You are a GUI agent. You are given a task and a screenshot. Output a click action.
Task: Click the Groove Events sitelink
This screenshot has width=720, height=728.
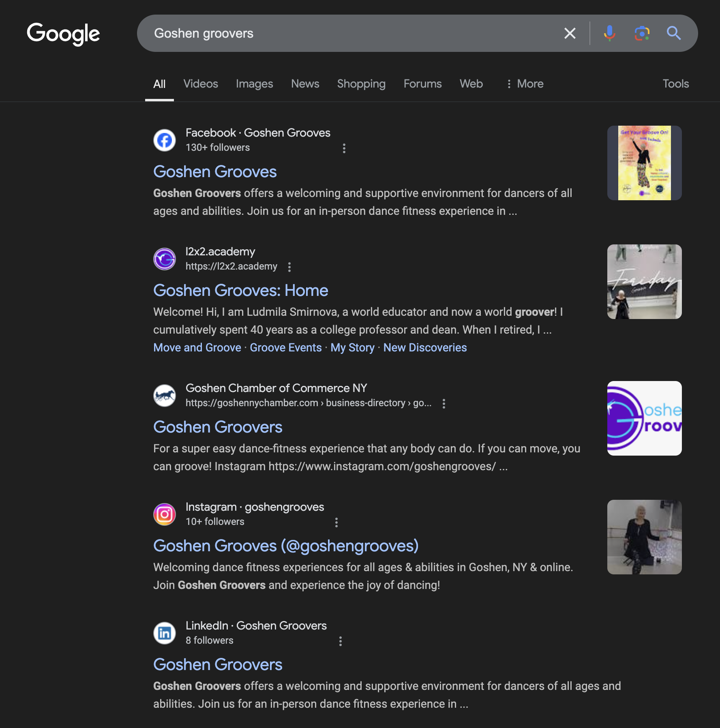pyautogui.click(x=286, y=347)
